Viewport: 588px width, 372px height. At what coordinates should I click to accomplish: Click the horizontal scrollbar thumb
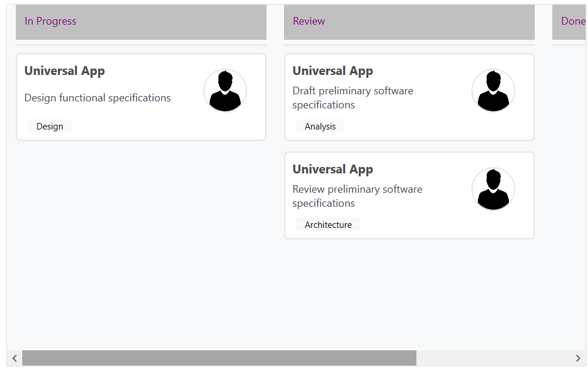(219, 358)
